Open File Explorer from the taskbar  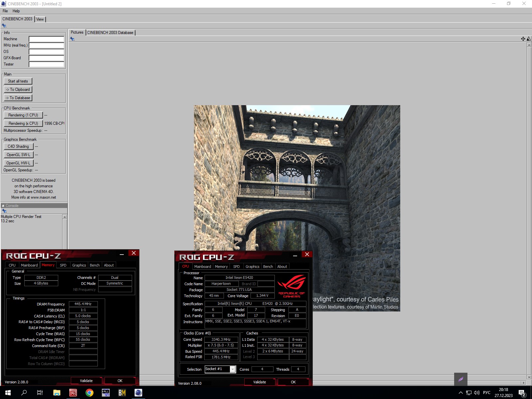pos(57,393)
